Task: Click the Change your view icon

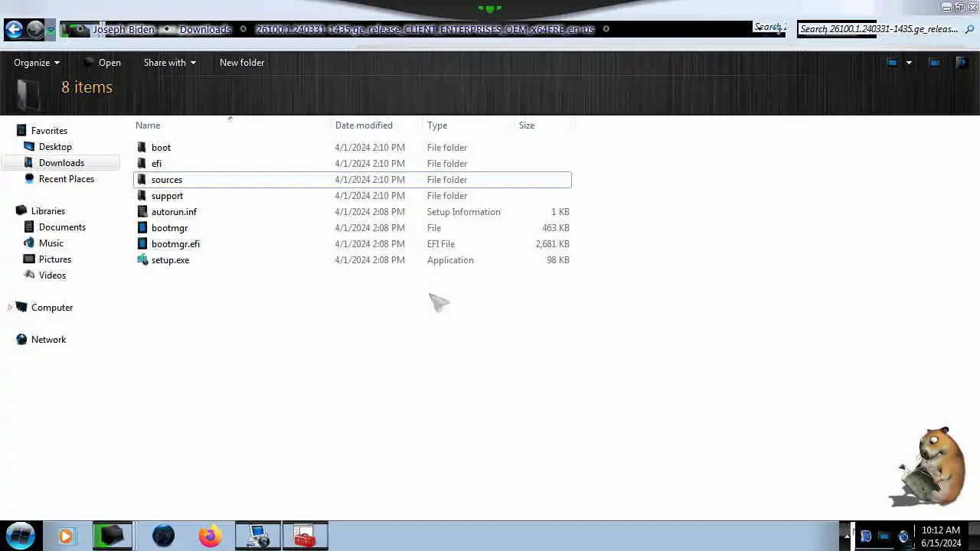Action: coord(892,63)
